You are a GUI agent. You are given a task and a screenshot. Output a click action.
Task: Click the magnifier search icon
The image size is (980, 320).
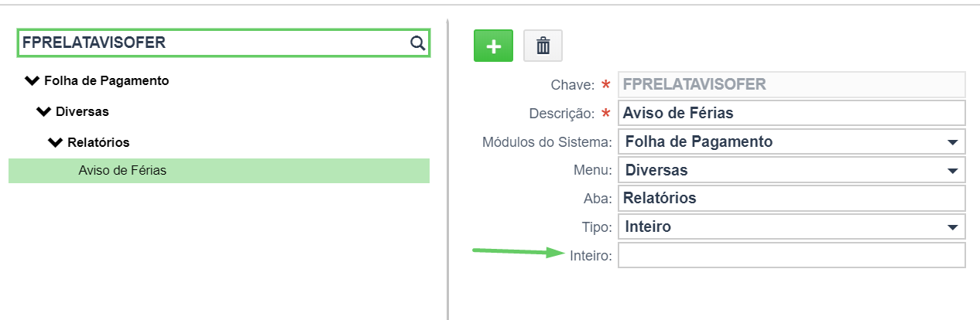(x=417, y=43)
